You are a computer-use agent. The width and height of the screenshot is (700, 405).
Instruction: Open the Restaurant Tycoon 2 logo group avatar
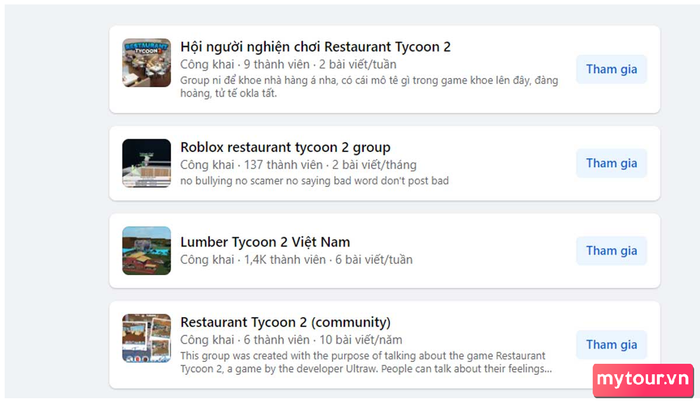(x=146, y=63)
